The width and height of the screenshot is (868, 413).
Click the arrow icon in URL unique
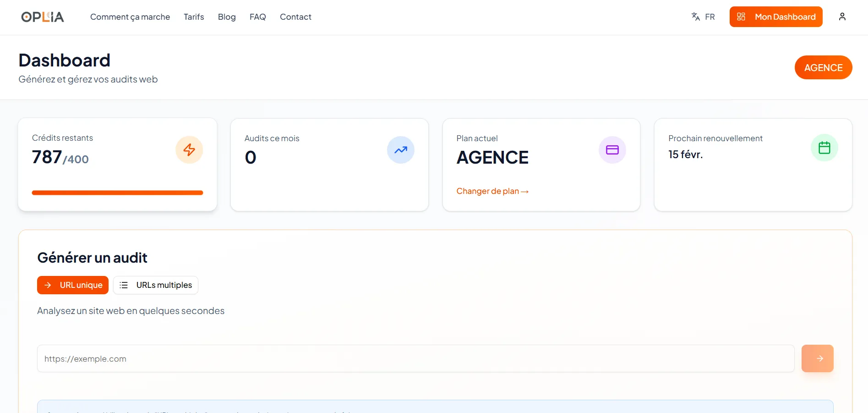tap(48, 285)
